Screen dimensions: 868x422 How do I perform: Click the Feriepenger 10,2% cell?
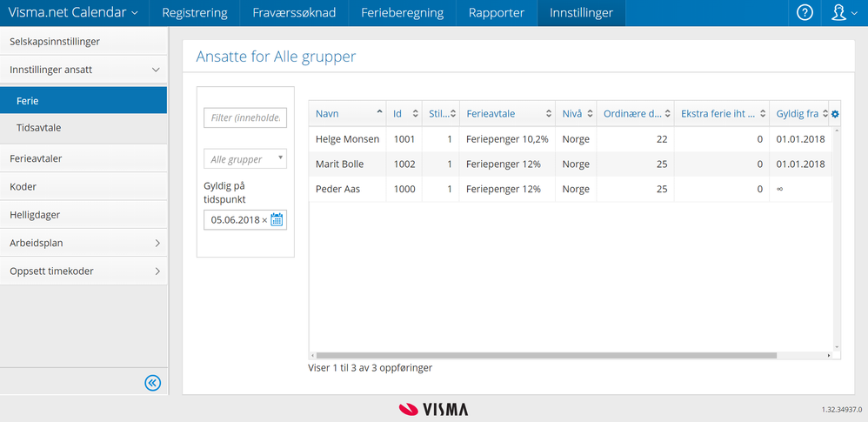[507, 139]
